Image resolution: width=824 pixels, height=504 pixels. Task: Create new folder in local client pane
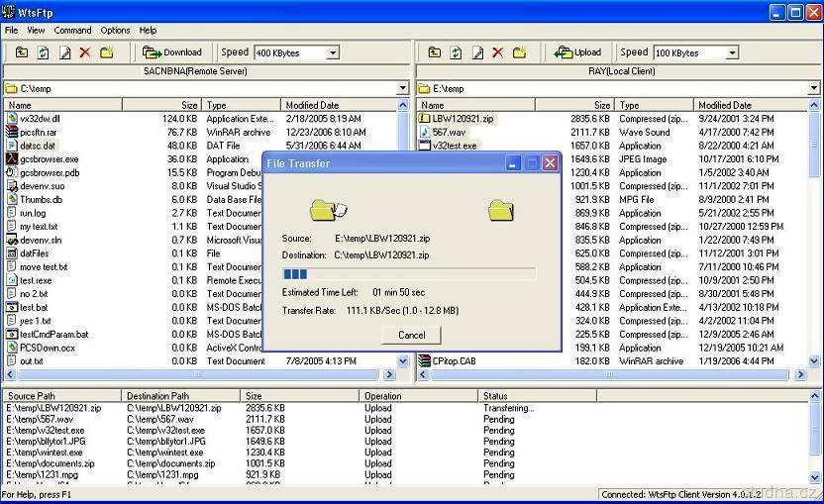pyautogui.click(x=518, y=52)
